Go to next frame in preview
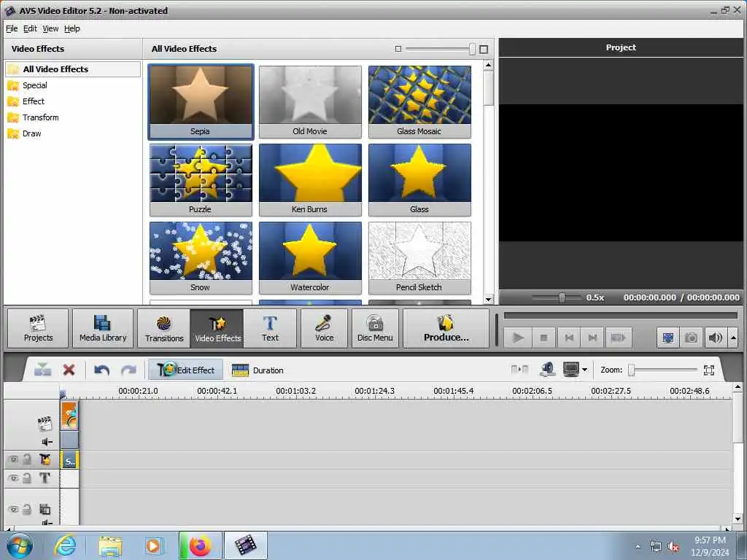This screenshot has height=560, width=747. click(x=592, y=338)
